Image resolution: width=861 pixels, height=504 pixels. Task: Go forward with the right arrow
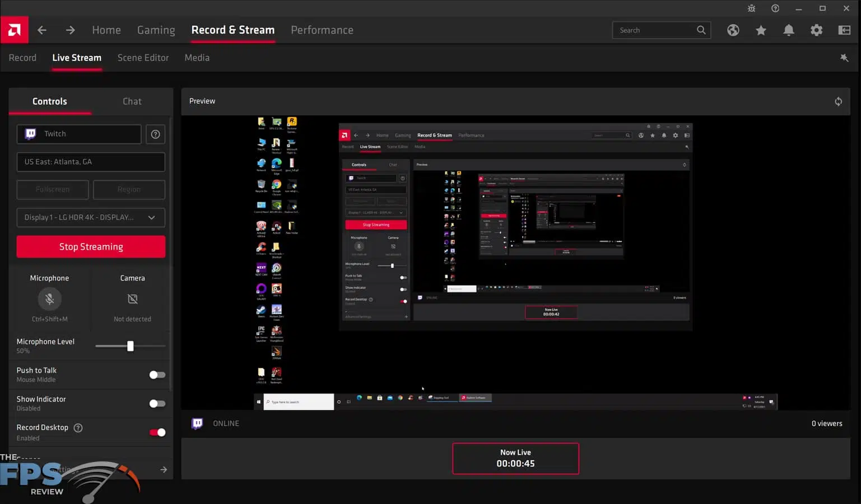(70, 30)
